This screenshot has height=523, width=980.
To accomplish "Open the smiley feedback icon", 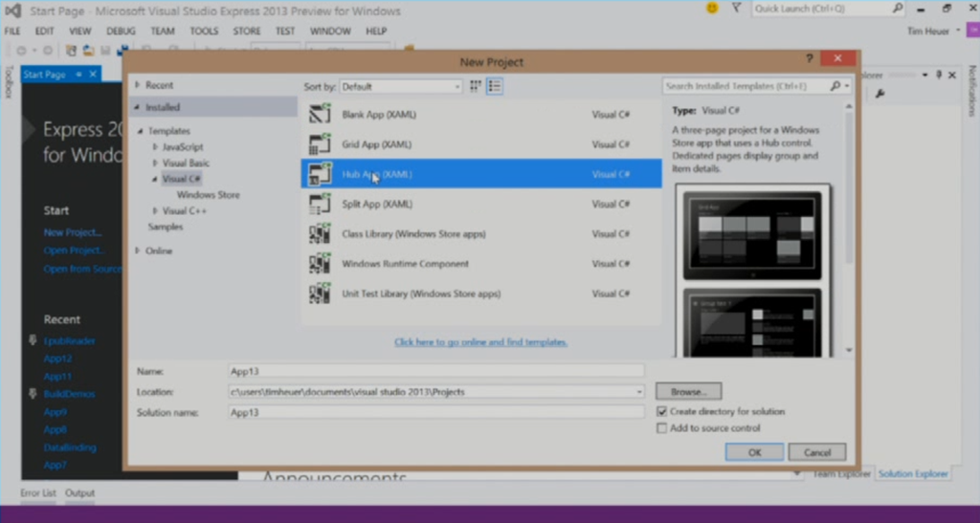I will point(712,8).
